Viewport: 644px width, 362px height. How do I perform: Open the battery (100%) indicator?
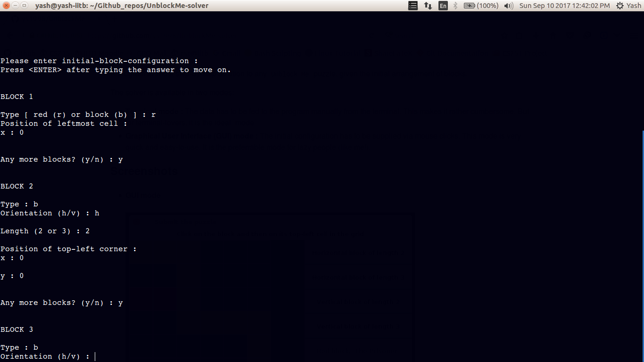point(481,6)
